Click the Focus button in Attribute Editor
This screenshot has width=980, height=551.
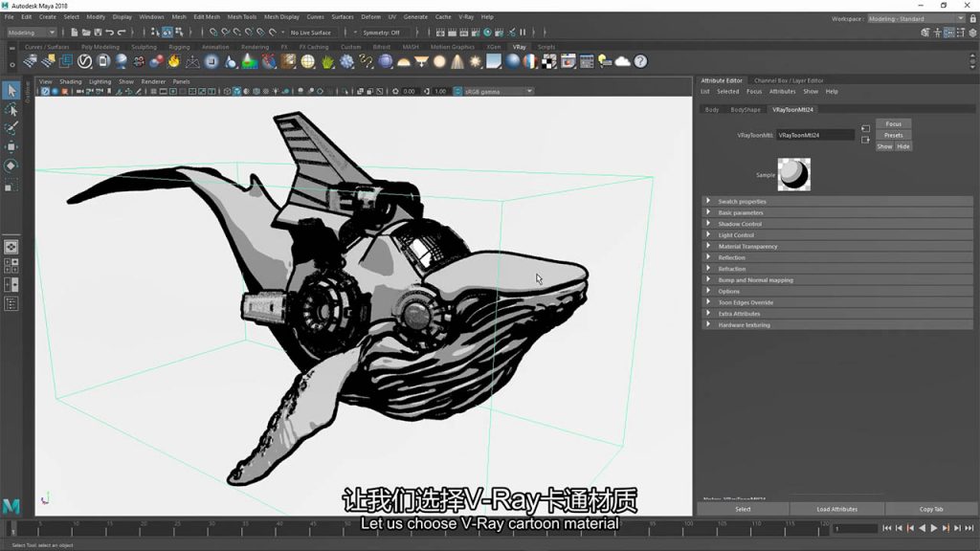pos(893,123)
